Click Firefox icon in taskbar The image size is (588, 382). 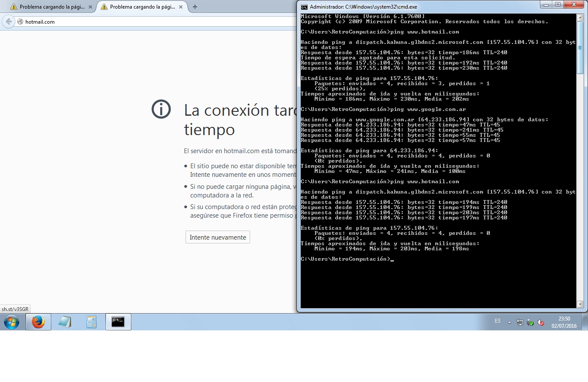38,322
